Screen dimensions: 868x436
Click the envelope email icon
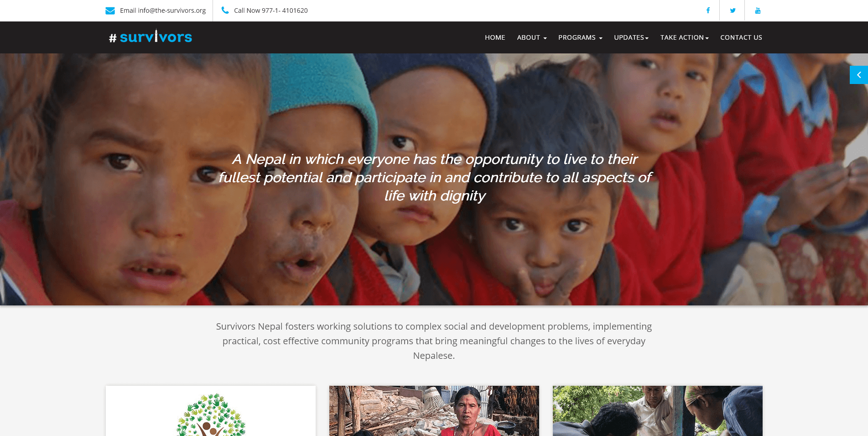click(110, 11)
